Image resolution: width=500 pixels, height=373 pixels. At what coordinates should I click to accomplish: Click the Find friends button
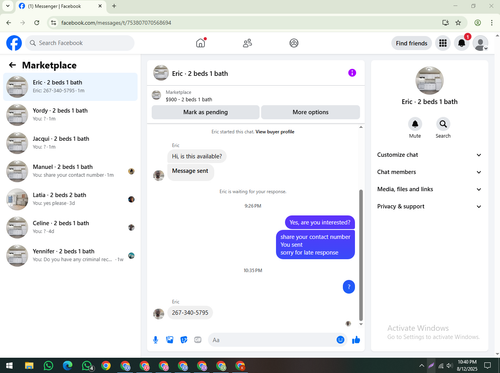click(411, 43)
